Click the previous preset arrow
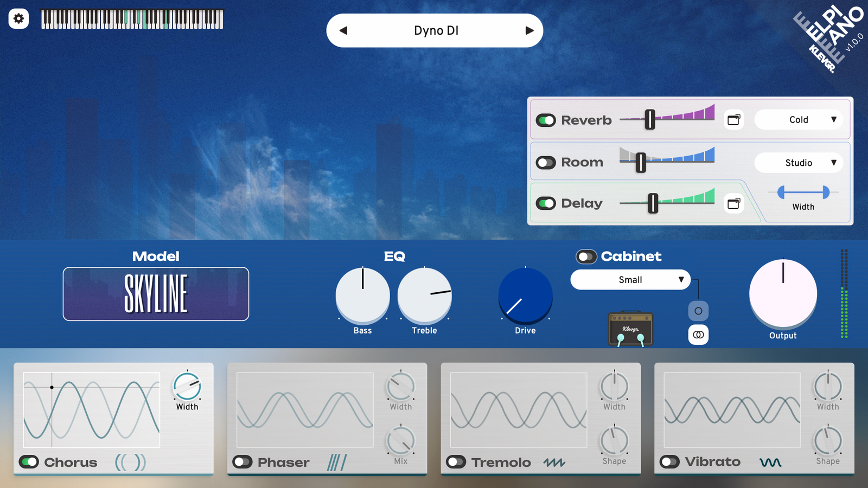 [343, 31]
